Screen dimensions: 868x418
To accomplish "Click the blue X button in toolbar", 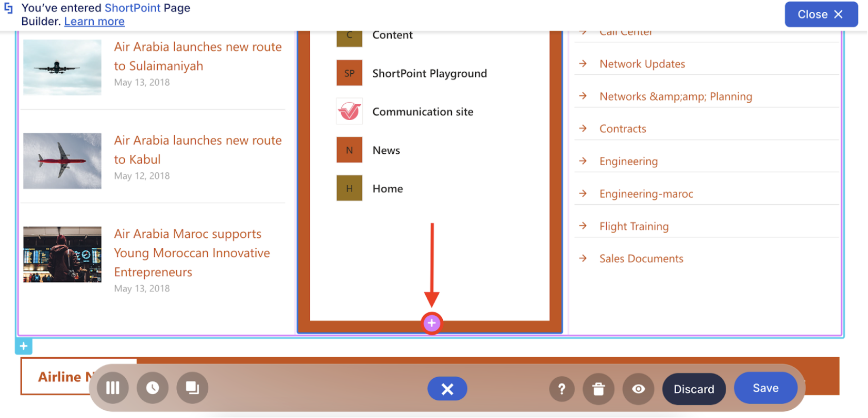I will (447, 389).
